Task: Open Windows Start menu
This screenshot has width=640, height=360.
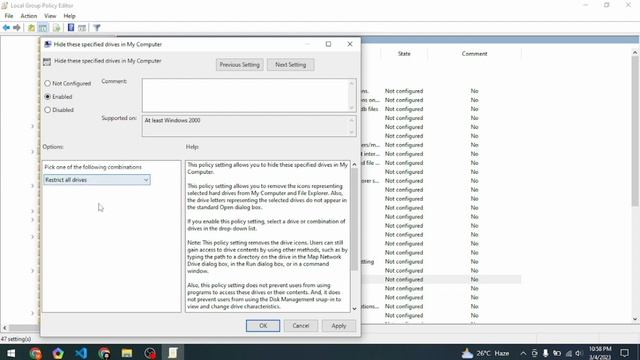Action: [11, 353]
